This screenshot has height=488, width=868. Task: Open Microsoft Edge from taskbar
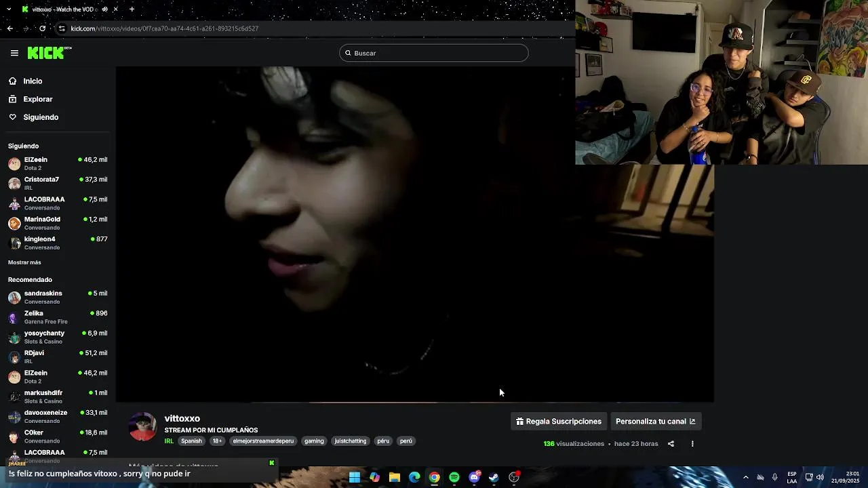tap(414, 477)
